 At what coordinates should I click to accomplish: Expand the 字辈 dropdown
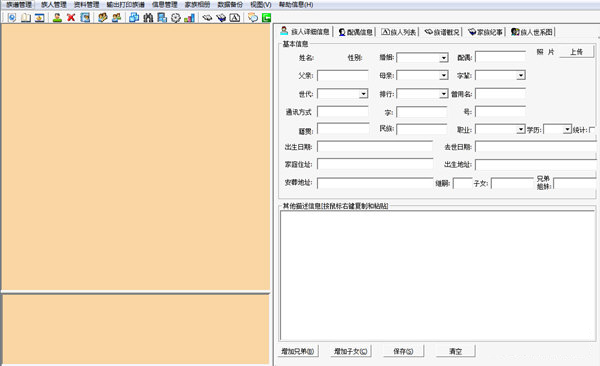[x=521, y=75]
